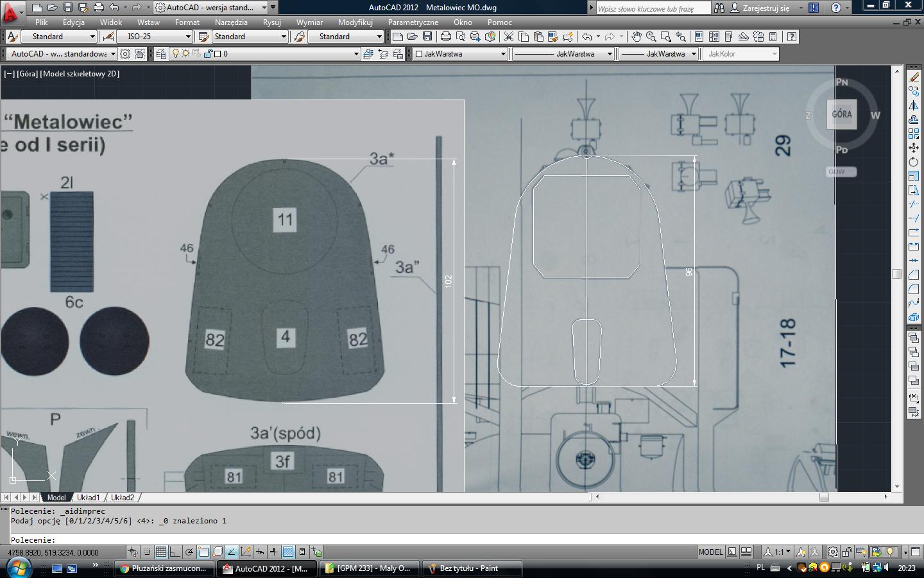The height and width of the screenshot is (578, 924).
Task: Toggle Polar tracking in status bar
Action: pyautogui.click(x=189, y=552)
